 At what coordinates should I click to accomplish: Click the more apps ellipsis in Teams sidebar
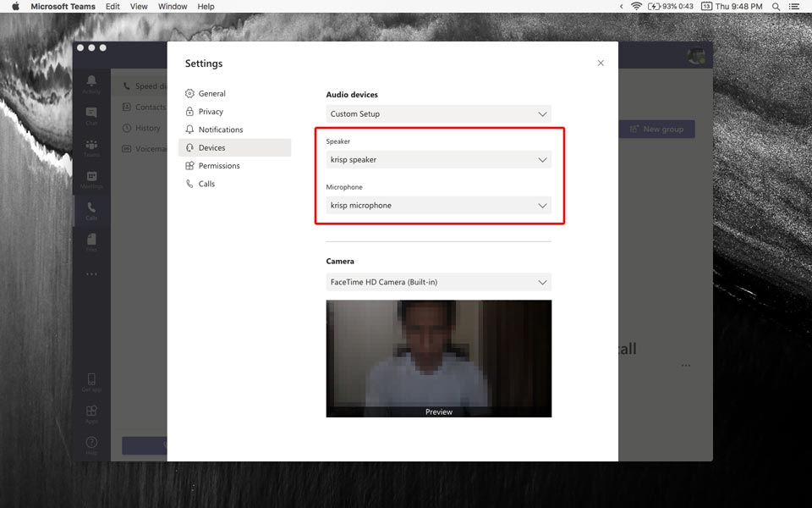pos(91,274)
